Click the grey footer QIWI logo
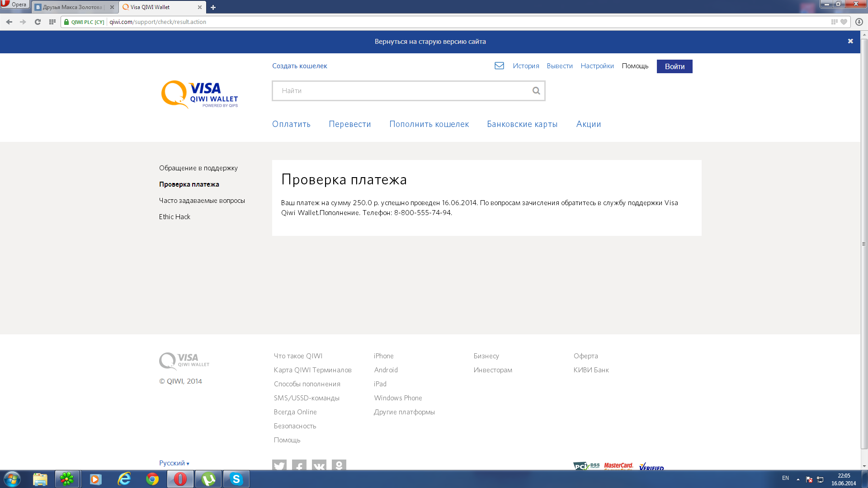This screenshot has width=868, height=488. [x=184, y=361]
